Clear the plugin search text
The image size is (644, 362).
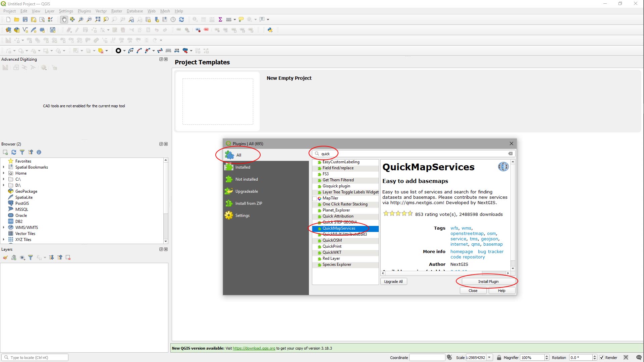pyautogui.click(x=511, y=154)
